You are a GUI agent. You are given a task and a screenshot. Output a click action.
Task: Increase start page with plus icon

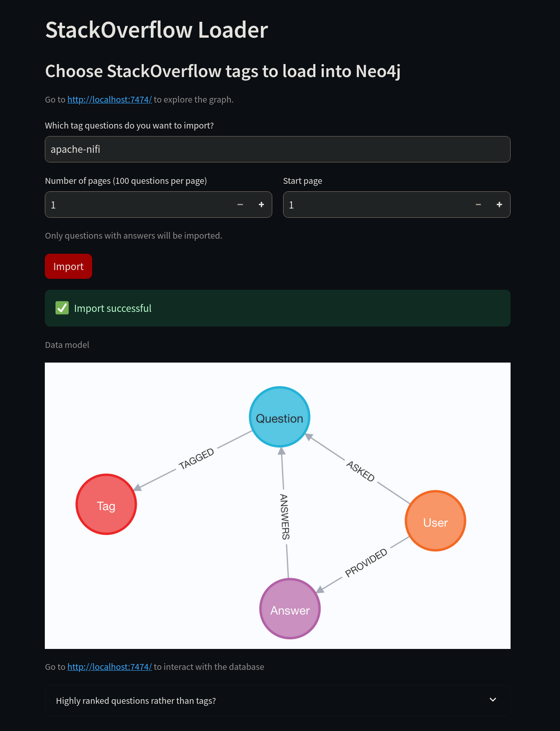(x=499, y=205)
